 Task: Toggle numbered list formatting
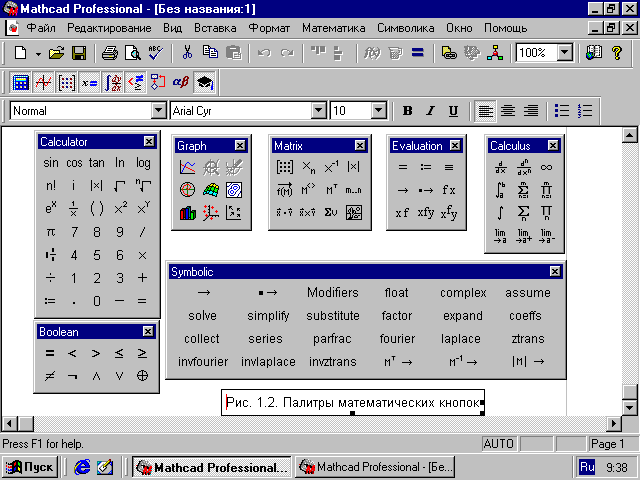[585, 111]
